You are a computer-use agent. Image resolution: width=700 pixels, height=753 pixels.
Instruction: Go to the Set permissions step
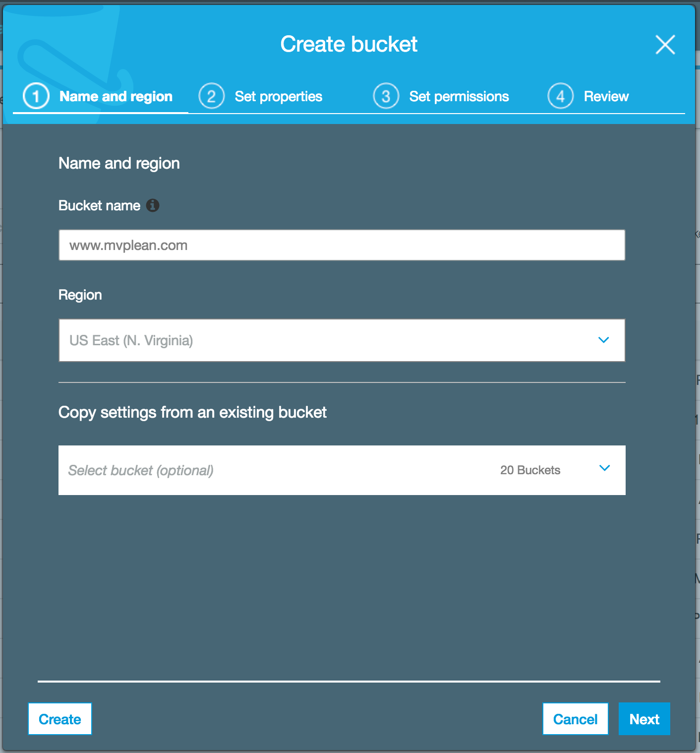coord(459,96)
